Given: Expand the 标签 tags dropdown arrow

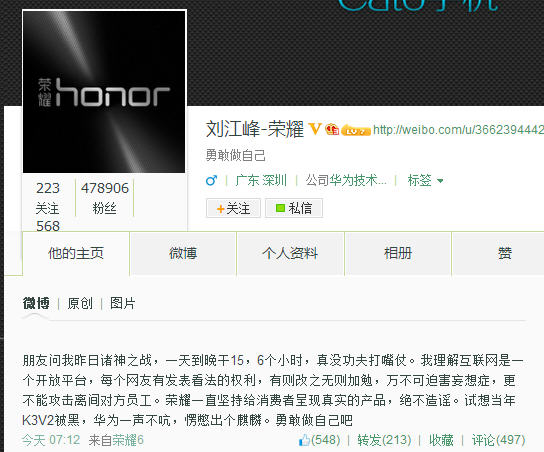Looking at the screenshot, I should point(440,181).
